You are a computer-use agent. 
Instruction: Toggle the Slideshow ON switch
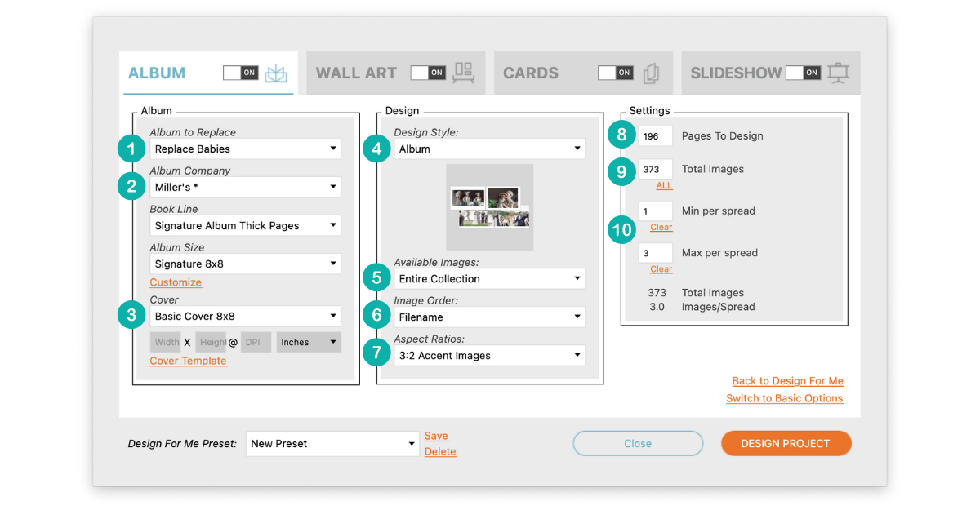(803, 73)
